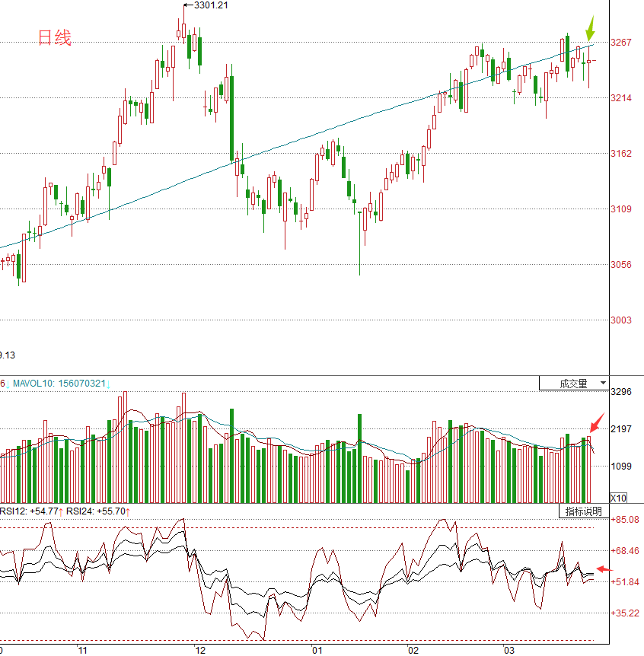The image size is (644, 656).
Task: Click the +68.46 RSI axis label
Action: (625, 550)
